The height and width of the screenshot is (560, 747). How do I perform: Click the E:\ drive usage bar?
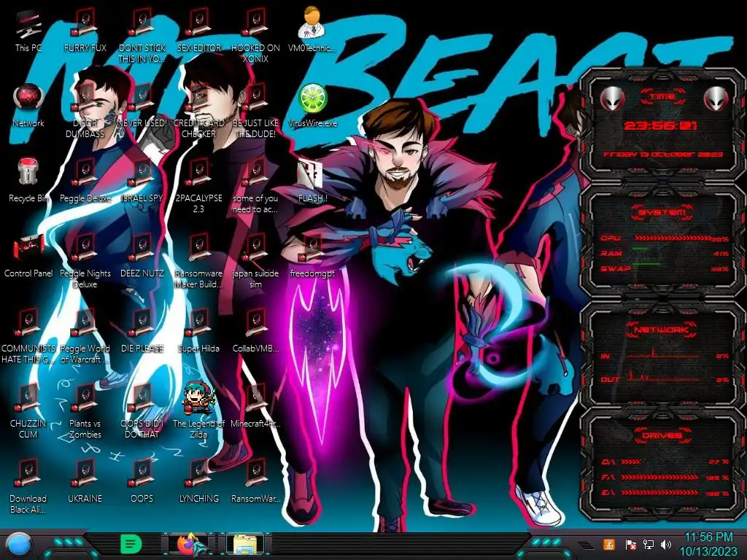coord(659,493)
